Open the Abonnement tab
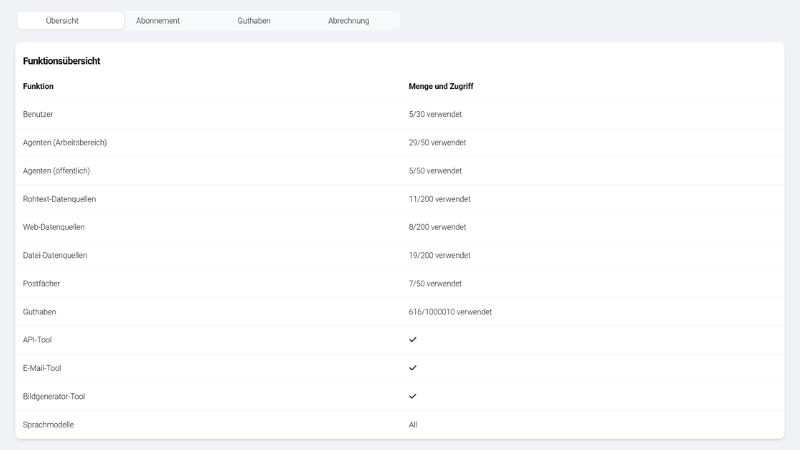This screenshot has height=450, width=800. [158, 21]
